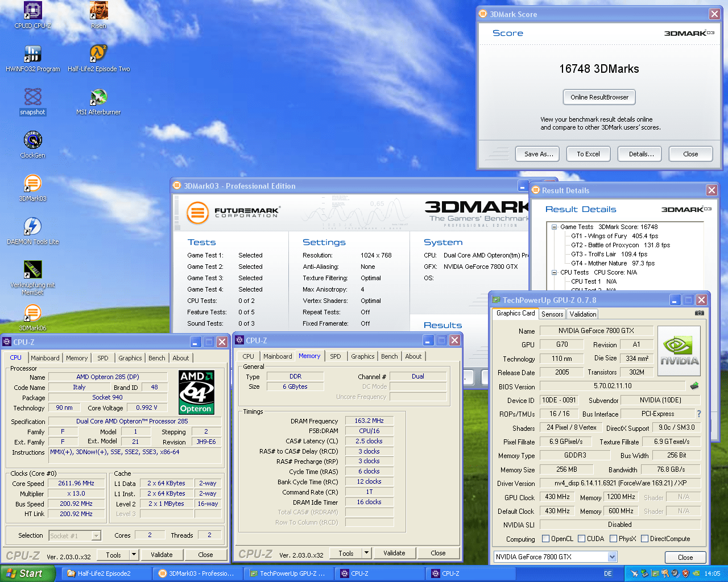728x582 pixels.
Task: Click the Start button on the taskbar
Action: [27, 573]
